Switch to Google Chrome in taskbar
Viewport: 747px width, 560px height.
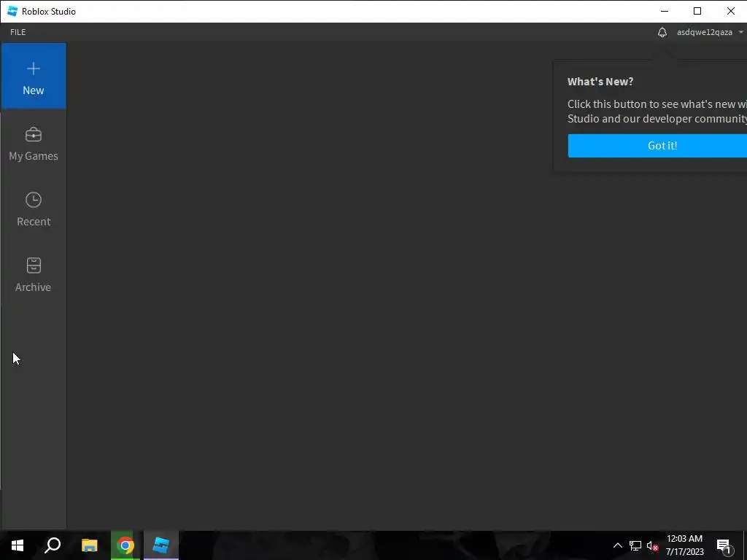[125, 545]
